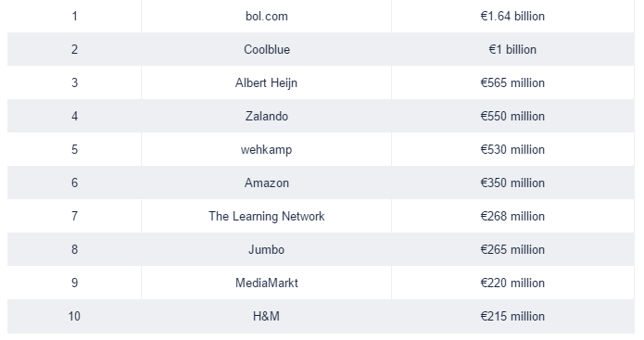This screenshot has height=340, width=644.
Task: Select the Coolblue table cell
Action: click(267, 49)
